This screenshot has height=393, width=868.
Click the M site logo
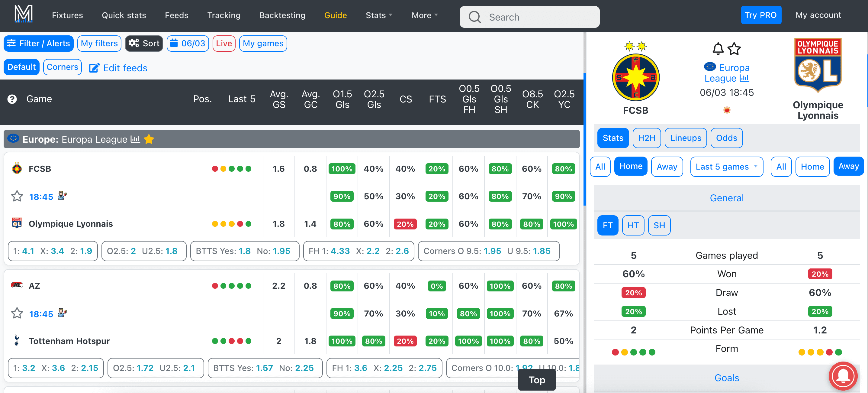(23, 14)
